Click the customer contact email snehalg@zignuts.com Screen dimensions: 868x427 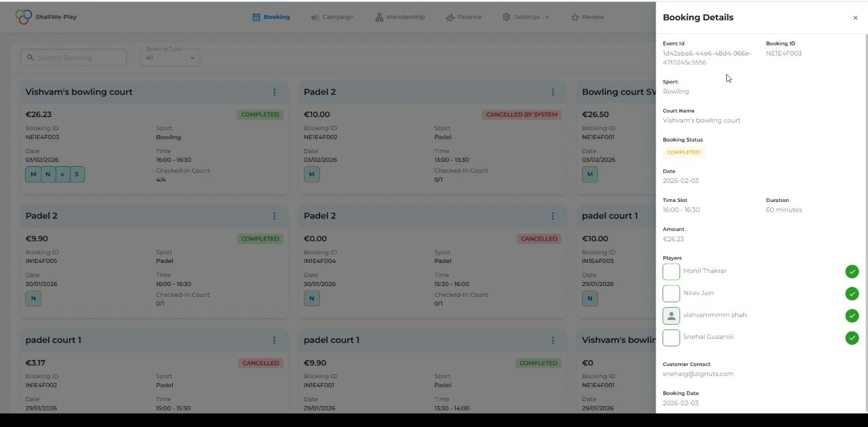pos(698,374)
